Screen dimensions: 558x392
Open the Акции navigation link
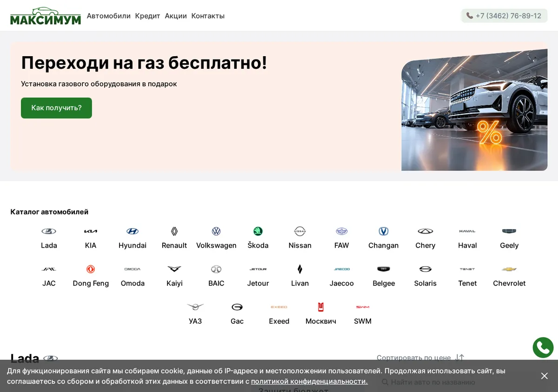click(176, 16)
